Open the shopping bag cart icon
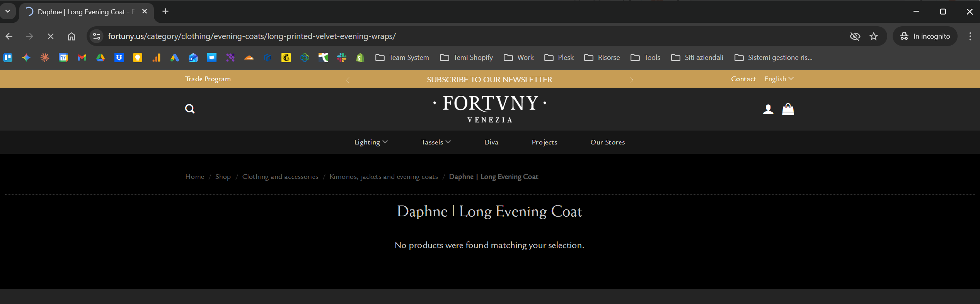 [788, 109]
